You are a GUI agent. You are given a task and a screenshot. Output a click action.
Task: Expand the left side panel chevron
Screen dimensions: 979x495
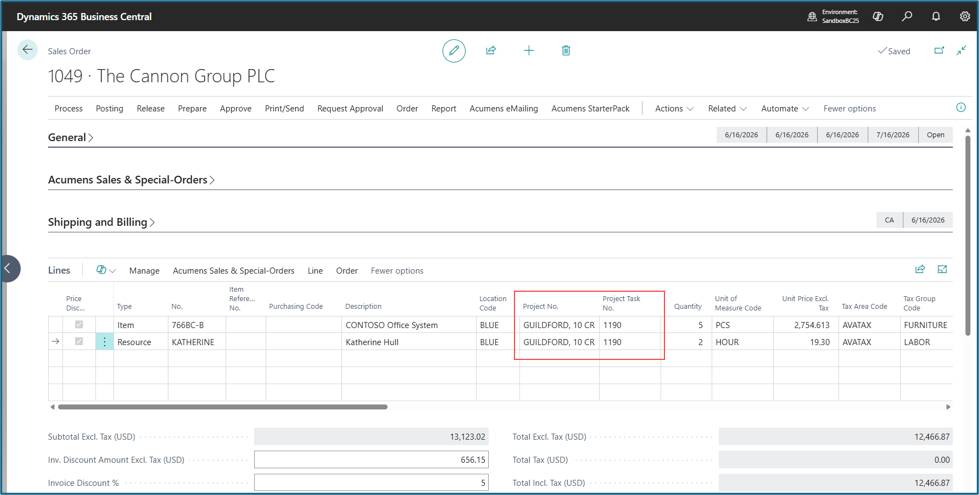(x=9, y=268)
